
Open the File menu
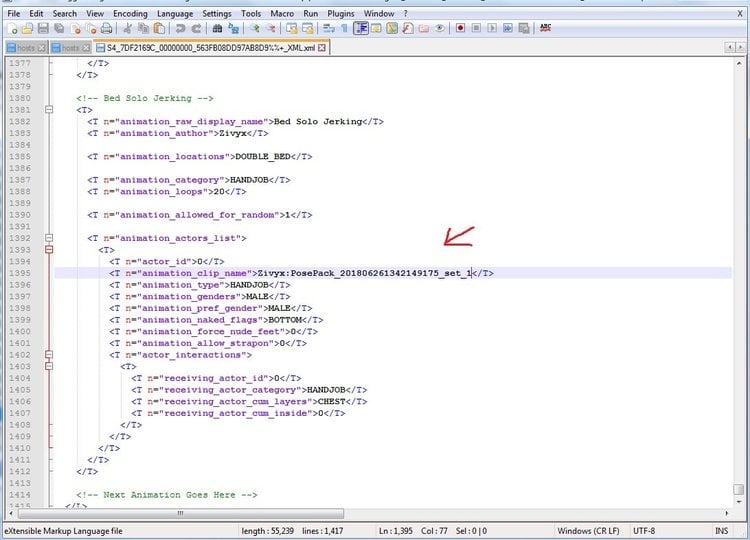[14, 13]
